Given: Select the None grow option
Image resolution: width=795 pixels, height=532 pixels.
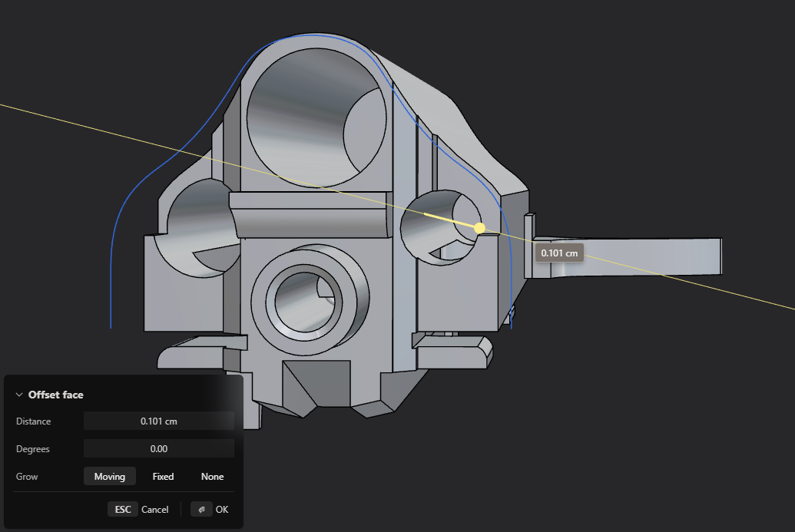Looking at the screenshot, I should pos(212,476).
